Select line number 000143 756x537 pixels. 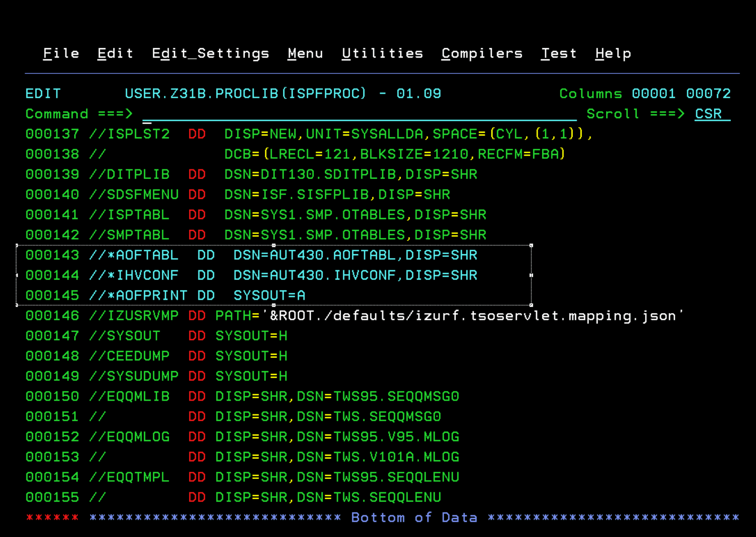(52, 255)
